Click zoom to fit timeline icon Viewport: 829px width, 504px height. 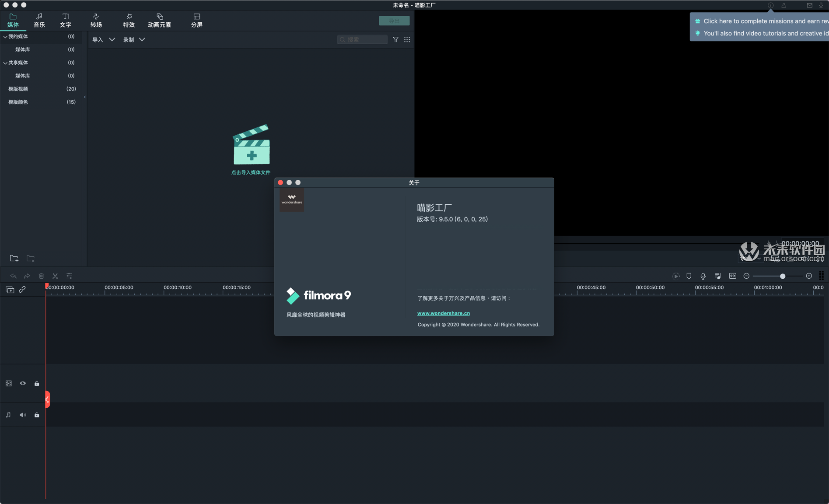[x=733, y=276]
